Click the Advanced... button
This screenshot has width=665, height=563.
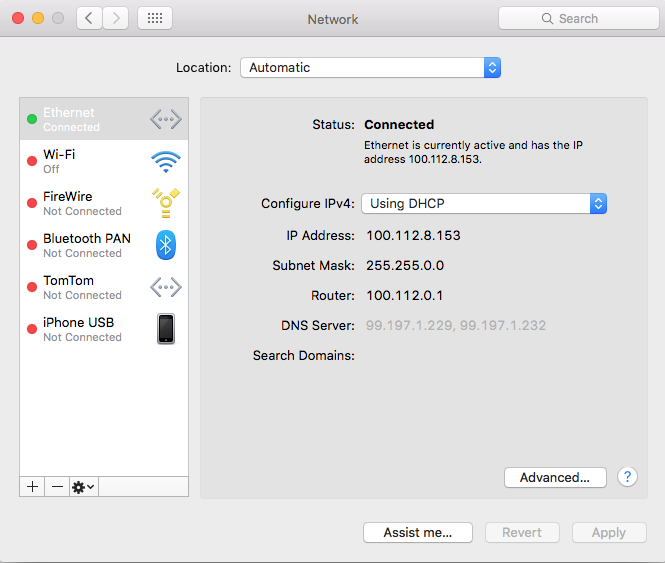(x=555, y=477)
